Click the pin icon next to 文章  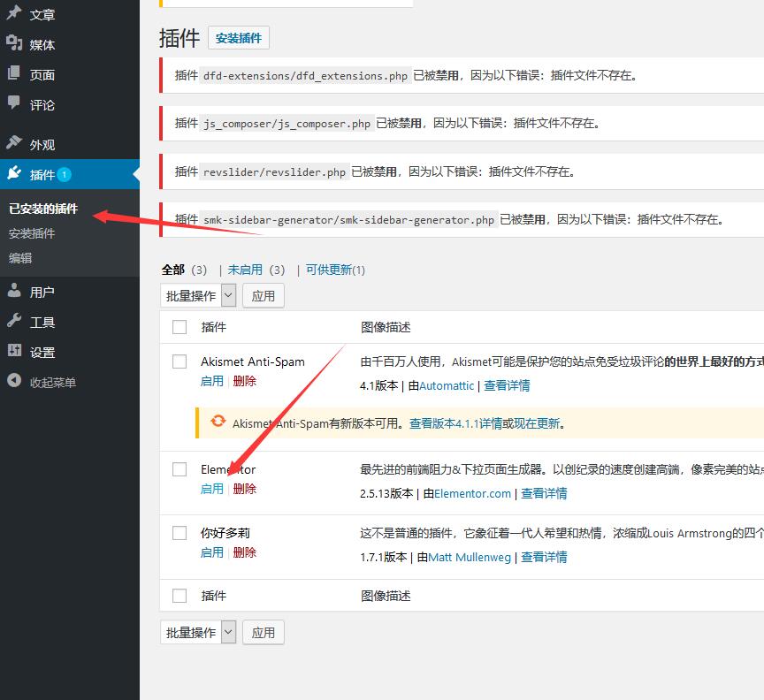14,12
